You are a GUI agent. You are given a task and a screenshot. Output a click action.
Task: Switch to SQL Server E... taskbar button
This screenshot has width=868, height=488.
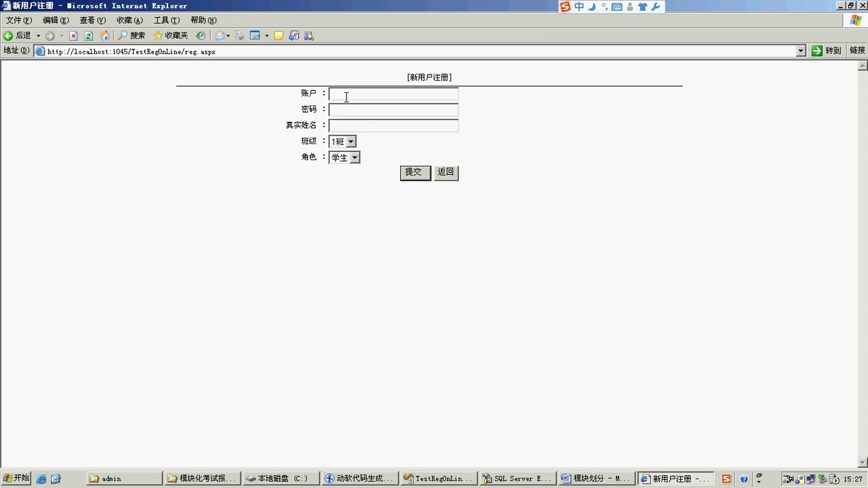tap(517, 479)
